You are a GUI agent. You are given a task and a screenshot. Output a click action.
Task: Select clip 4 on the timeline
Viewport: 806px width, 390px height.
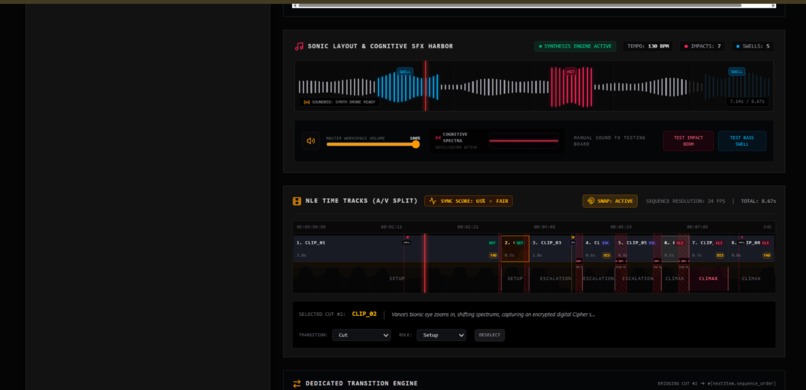point(598,249)
